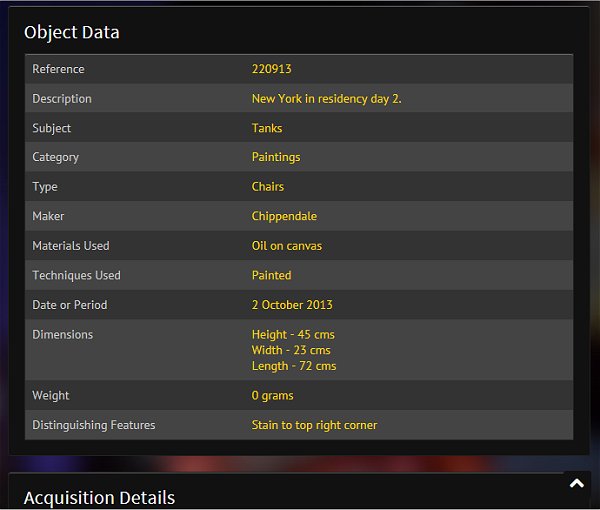
Task: Click the Width - 23 cms dimension
Action: 291,350
